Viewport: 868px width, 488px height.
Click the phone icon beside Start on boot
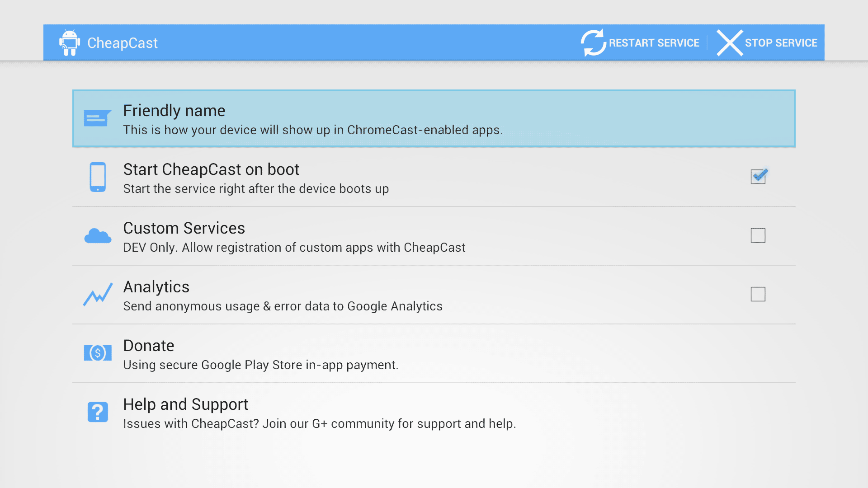coord(98,177)
